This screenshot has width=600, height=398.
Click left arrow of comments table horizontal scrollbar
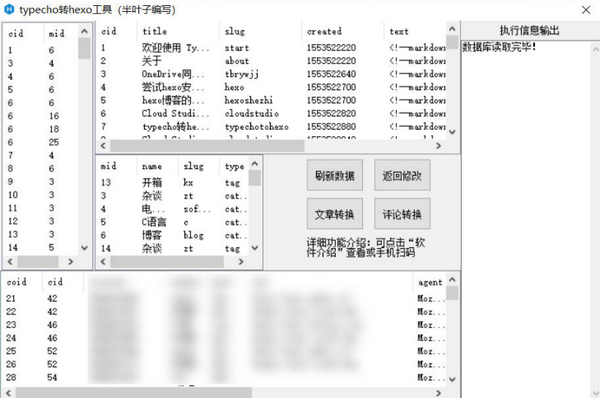point(8,393)
